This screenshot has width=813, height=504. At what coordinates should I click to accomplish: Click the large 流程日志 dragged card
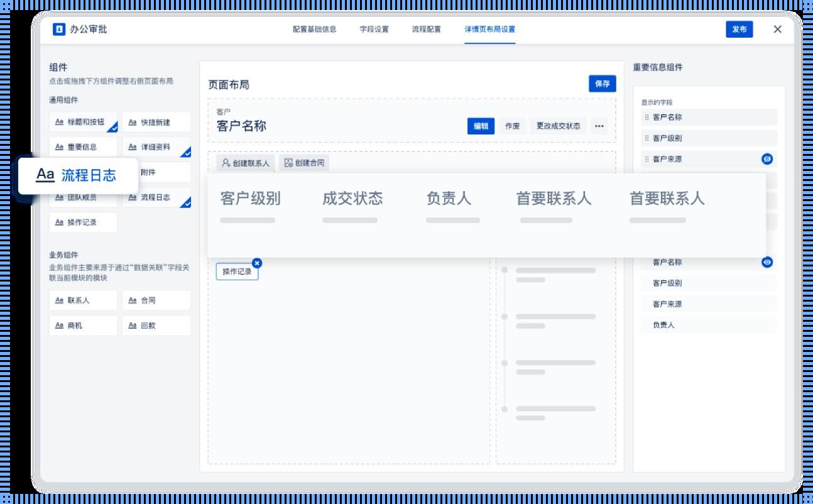click(78, 175)
